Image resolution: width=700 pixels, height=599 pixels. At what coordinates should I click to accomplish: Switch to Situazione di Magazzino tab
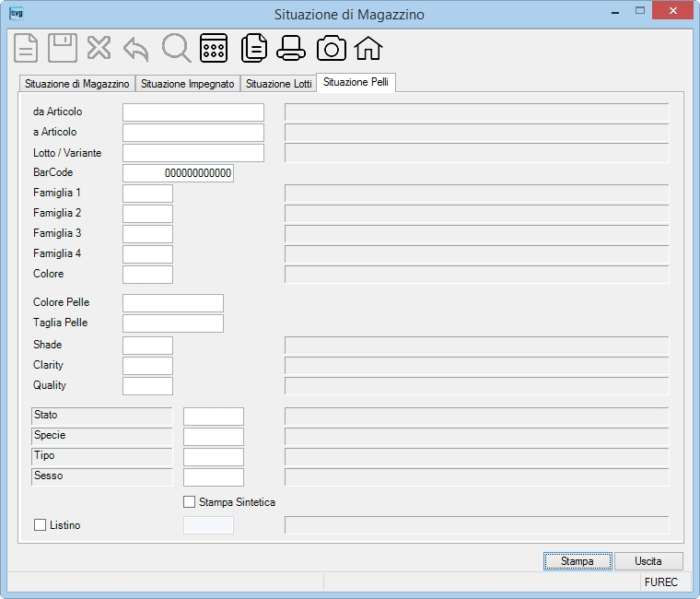click(76, 84)
